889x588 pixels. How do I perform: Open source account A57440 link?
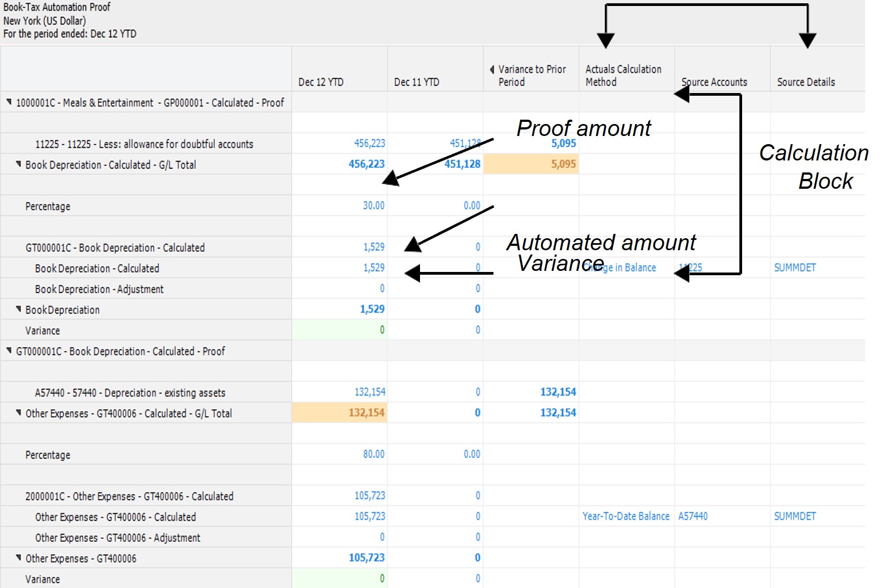point(693,516)
